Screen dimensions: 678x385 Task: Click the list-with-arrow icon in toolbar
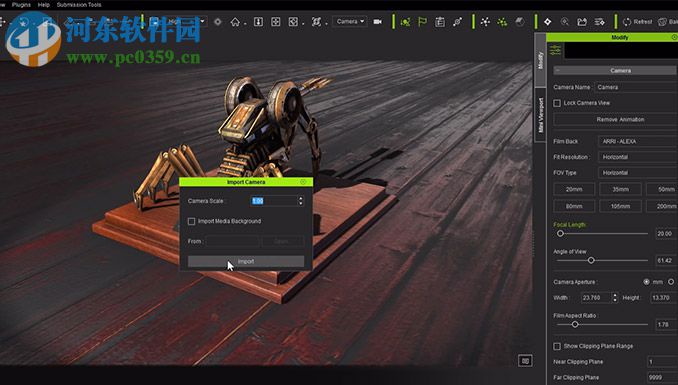[x=599, y=22]
